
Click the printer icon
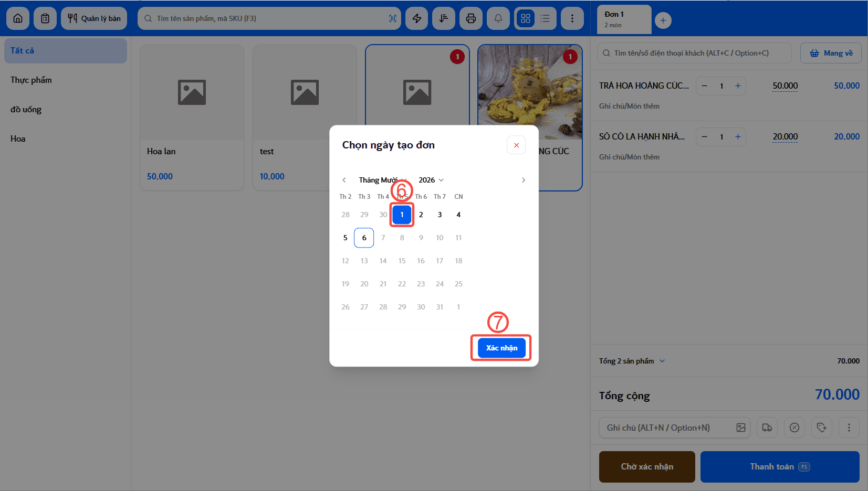pos(471,18)
